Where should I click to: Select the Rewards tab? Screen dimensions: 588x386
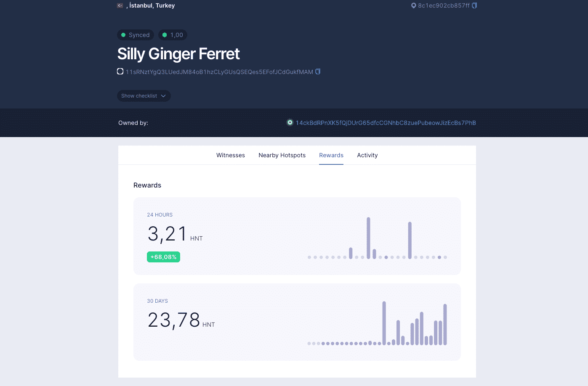[331, 155]
